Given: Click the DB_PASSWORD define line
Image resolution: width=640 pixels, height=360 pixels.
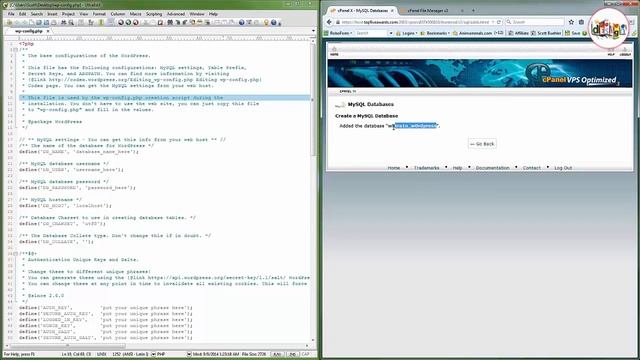Looking at the screenshot, I should 77,188.
